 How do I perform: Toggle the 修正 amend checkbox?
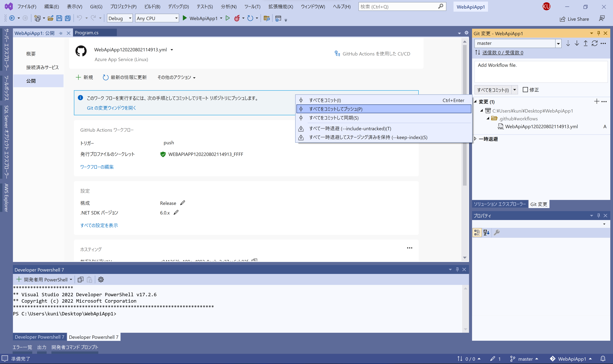(525, 90)
